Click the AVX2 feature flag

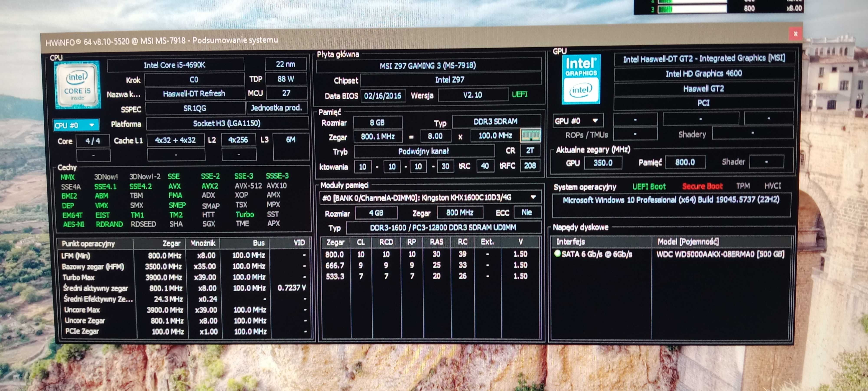(x=210, y=186)
